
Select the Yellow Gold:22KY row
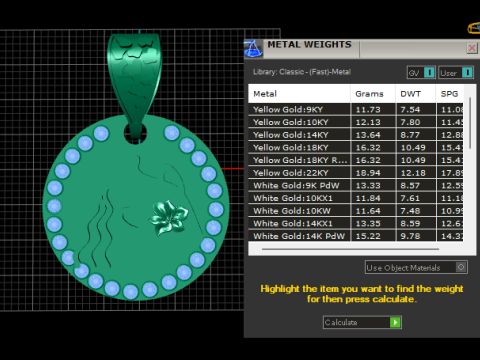click(356, 173)
